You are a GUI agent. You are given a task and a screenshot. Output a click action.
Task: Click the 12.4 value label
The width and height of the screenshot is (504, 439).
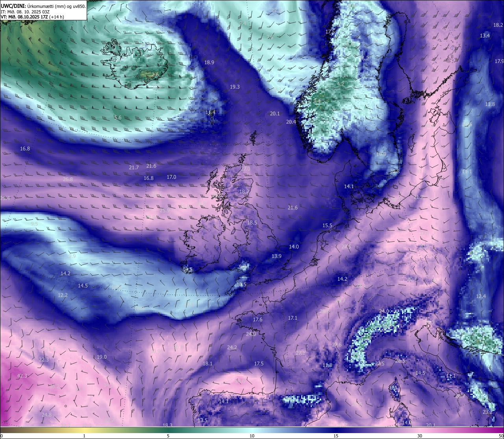tap(481, 296)
